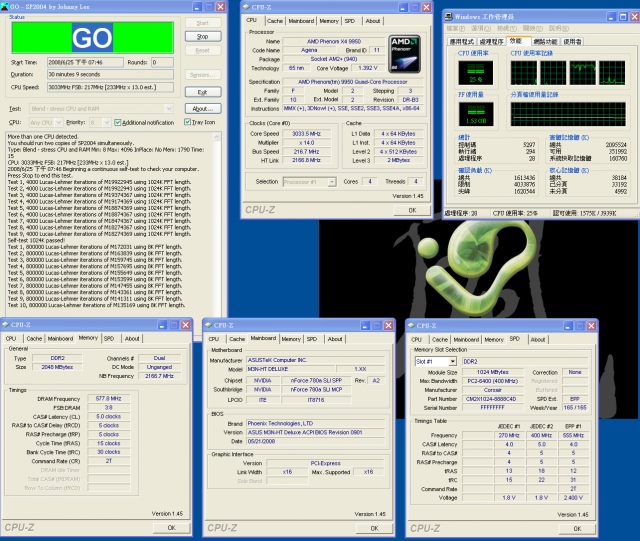The height and width of the screenshot is (541, 640).
Task: Toggle Additional notification checkbox
Action: [118, 122]
